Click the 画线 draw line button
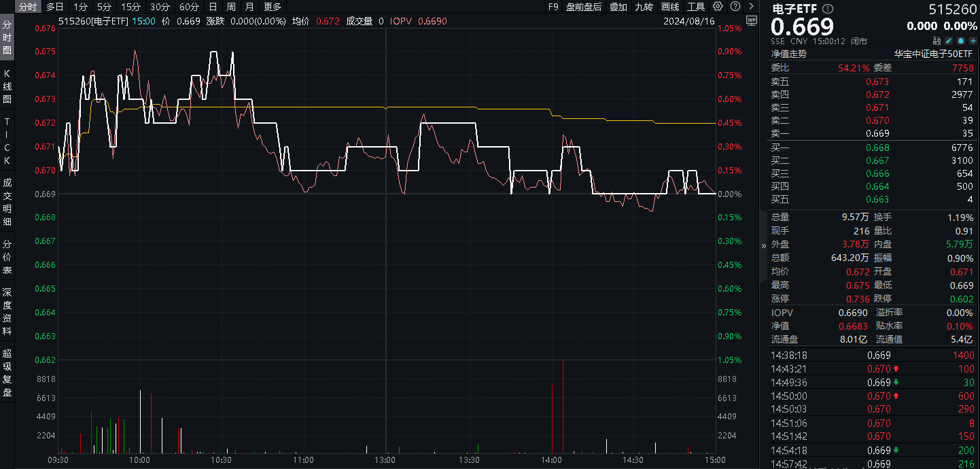This screenshot has height=469, width=980. 670,7
